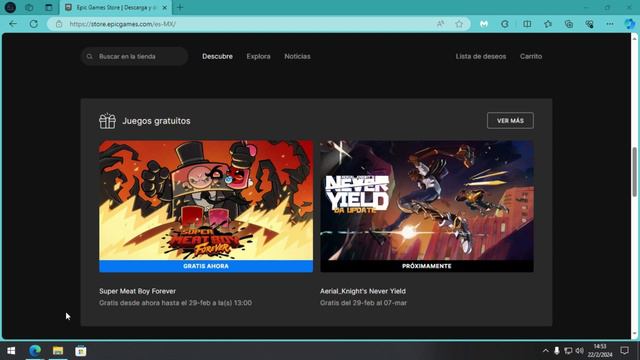The width and height of the screenshot is (640, 360).
Task: Open the network tray icon
Action: click(x=568, y=351)
